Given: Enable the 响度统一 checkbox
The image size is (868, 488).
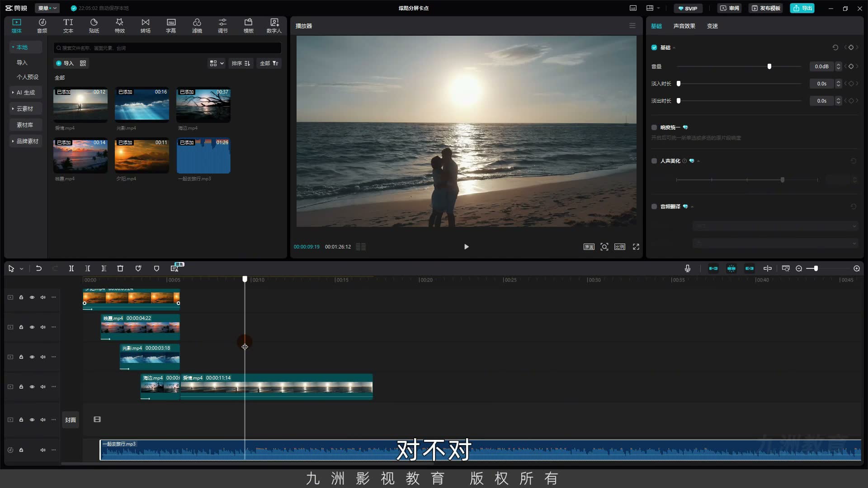Looking at the screenshot, I should click(x=654, y=127).
